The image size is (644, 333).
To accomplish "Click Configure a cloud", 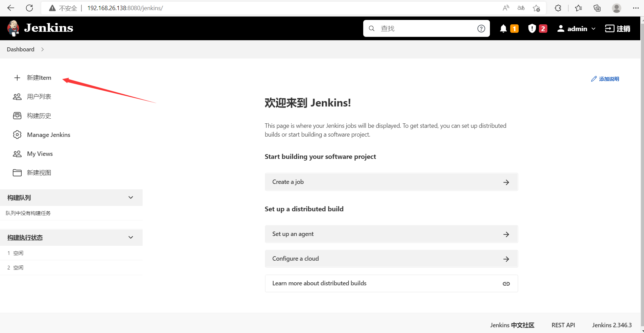I will (391, 259).
